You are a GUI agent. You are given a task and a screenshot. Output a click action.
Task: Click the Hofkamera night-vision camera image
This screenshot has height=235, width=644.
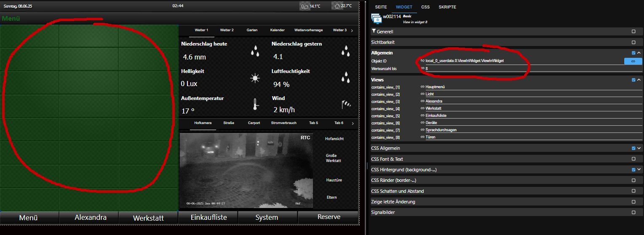(x=246, y=170)
